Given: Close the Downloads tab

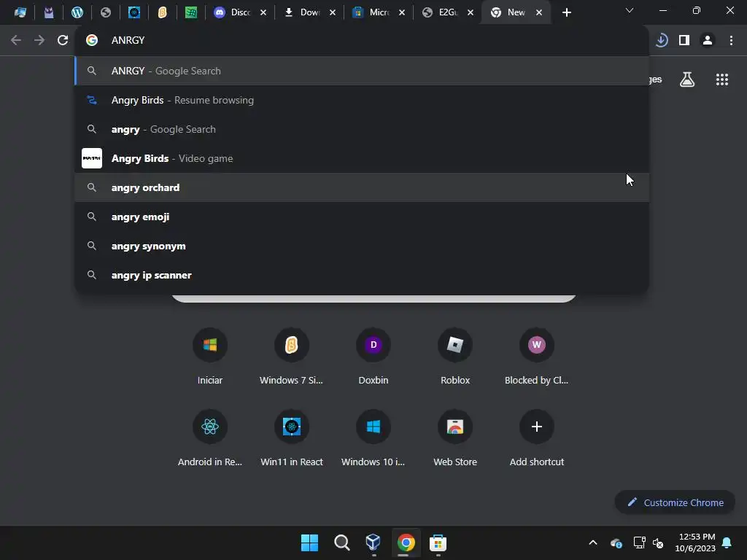Looking at the screenshot, I should 333,13.
